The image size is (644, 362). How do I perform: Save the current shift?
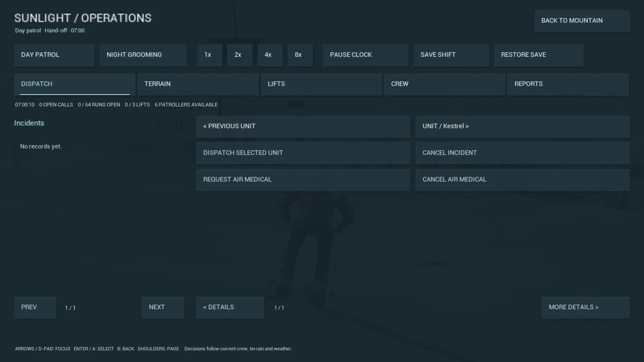(451, 55)
